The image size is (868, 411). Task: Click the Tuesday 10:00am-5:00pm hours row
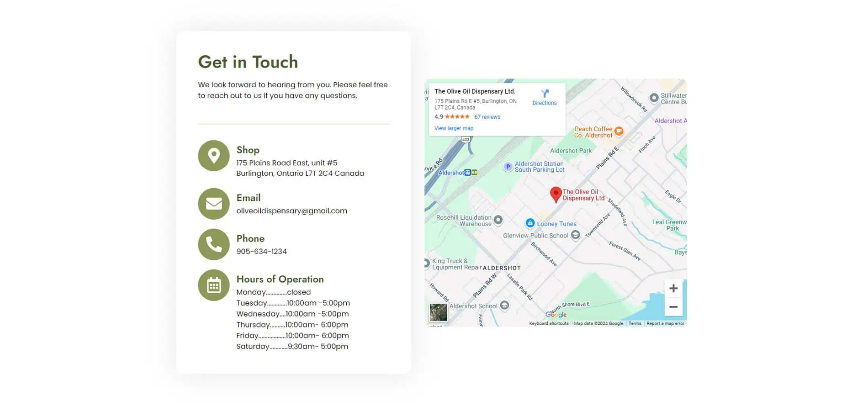point(293,303)
